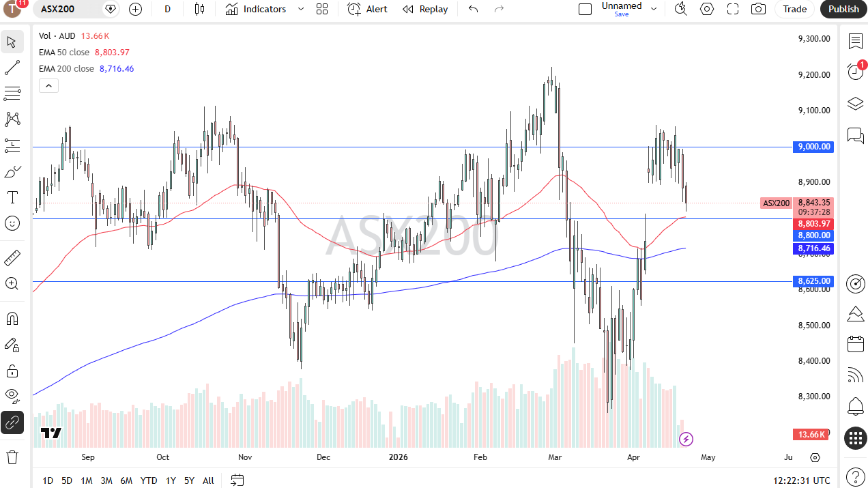Screen dimensions: 868x488
Task: Select the Text annotation tool
Action: click(12, 197)
